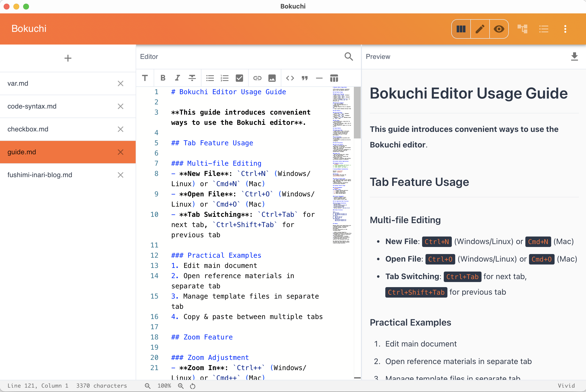Screen dimensions: 586x392
Task: Switch to editor-only mode with pencil icon
Action: [480, 29]
